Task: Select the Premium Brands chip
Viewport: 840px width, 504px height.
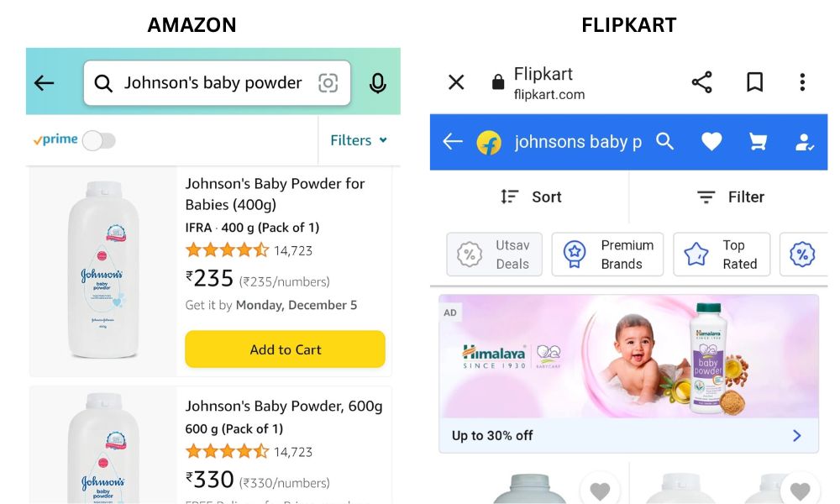Action: coord(607,255)
